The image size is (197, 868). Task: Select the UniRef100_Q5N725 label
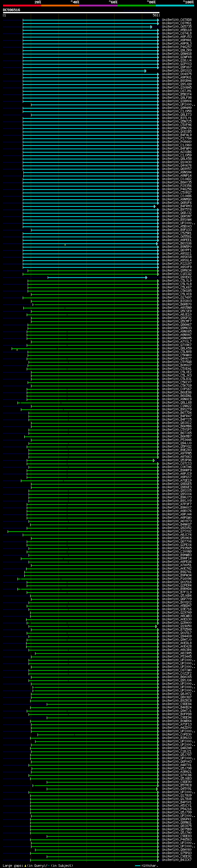(x=176, y=121)
